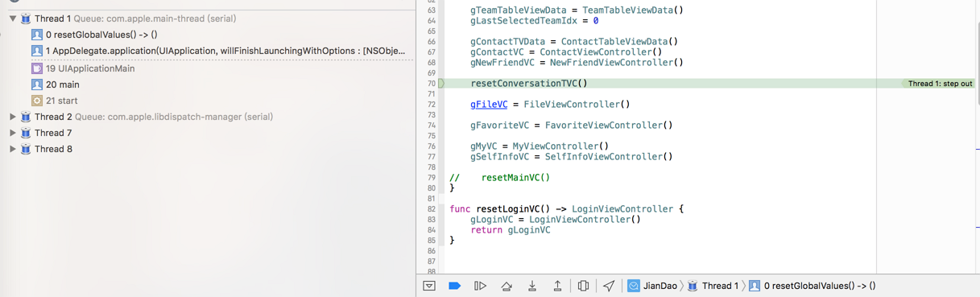Click 'return gLoginVC' statement

[x=511, y=229]
